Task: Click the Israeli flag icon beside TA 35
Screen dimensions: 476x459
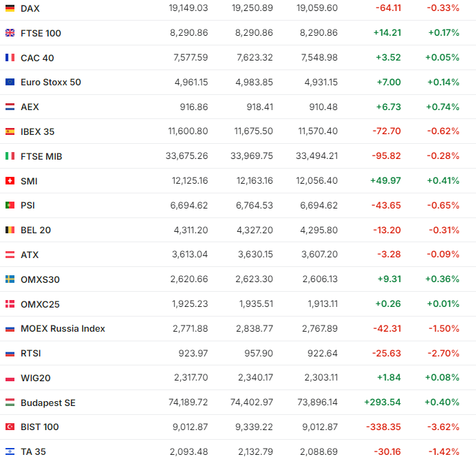Action: pyautogui.click(x=10, y=451)
